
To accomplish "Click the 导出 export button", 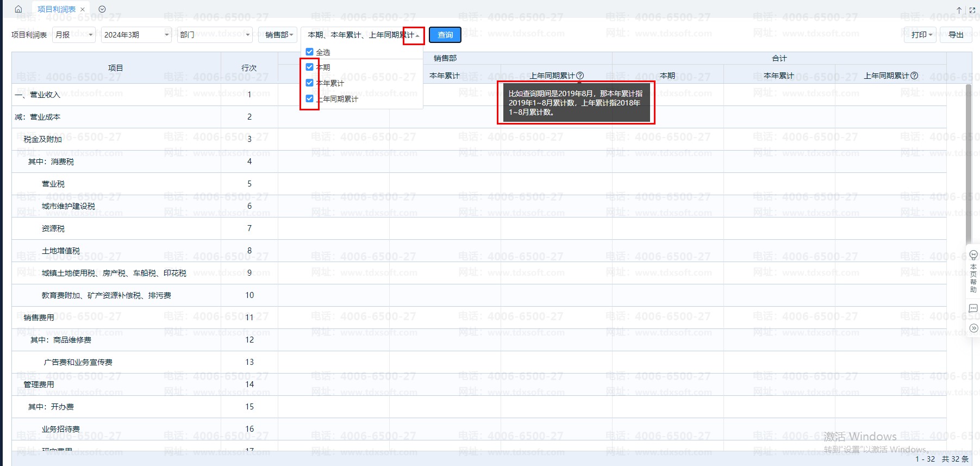I will click(956, 35).
